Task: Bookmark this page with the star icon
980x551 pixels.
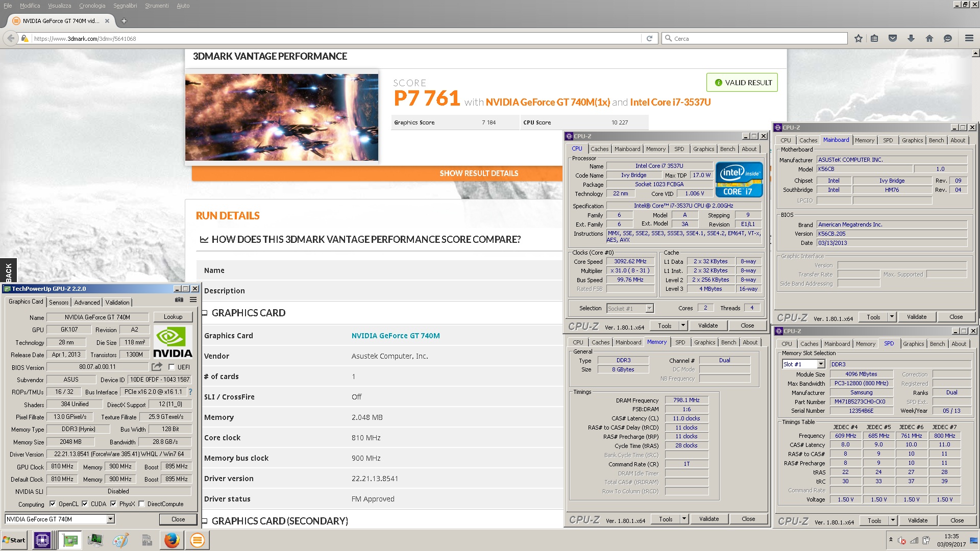Action: pyautogui.click(x=858, y=38)
